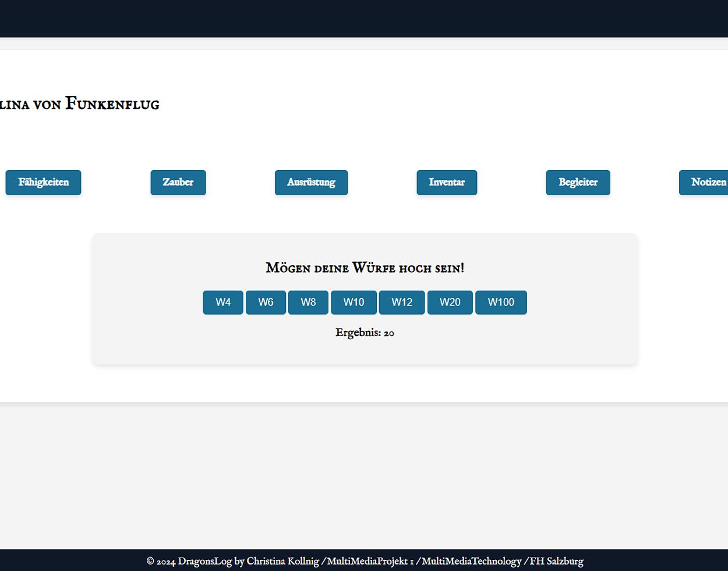Viewport: 728px width, 571px height.
Task: Roll the W4 die
Action: 223,302
